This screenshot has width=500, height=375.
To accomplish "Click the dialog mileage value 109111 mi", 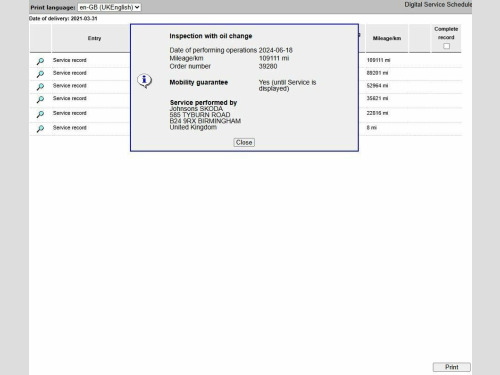I will pyautogui.click(x=274, y=58).
